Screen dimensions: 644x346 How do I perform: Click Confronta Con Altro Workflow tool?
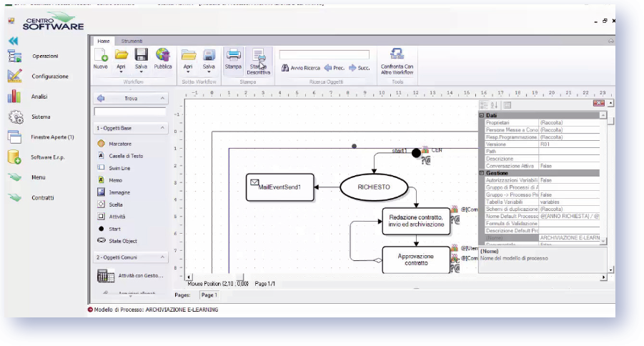tap(397, 57)
